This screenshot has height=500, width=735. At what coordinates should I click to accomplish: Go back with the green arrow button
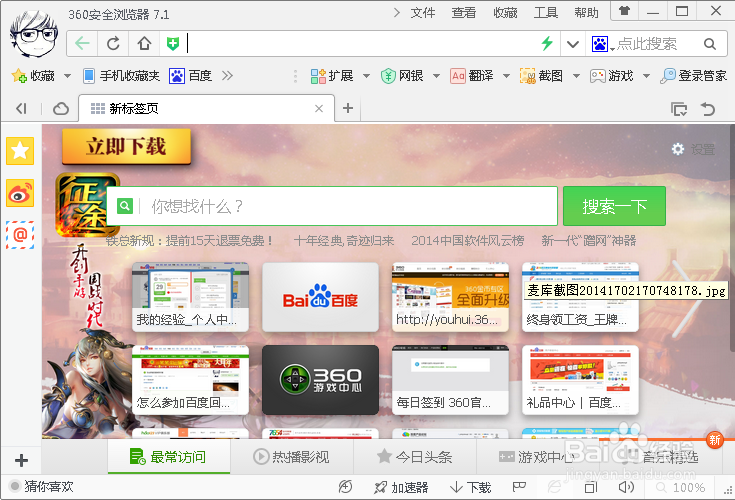click(82, 44)
